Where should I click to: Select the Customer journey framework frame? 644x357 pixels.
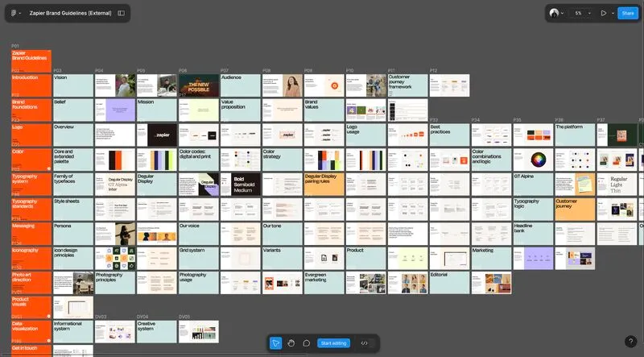[x=407, y=85]
